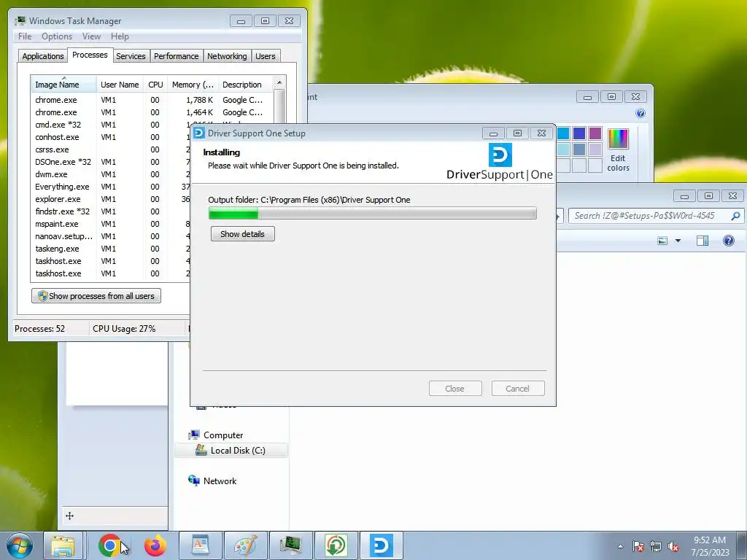Toggle the Explorer preview pane icon
Viewport: 747px width, 560px height.
(x=703, y=241)
